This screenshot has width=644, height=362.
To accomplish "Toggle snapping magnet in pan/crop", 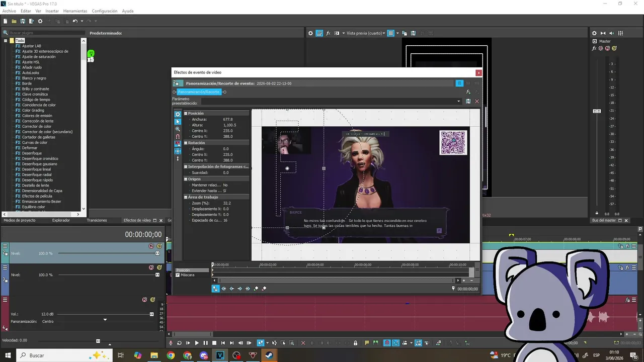I will [178, 136].
